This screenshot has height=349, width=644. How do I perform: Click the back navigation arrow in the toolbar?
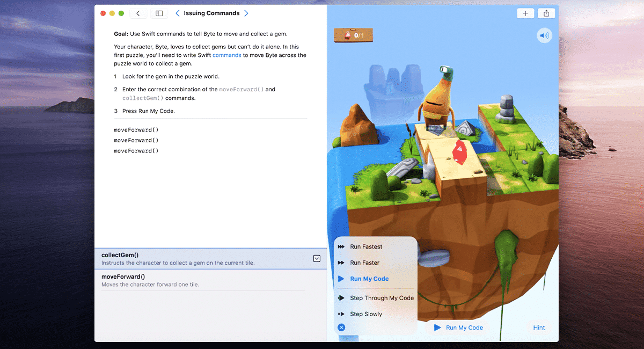(138, 12)
